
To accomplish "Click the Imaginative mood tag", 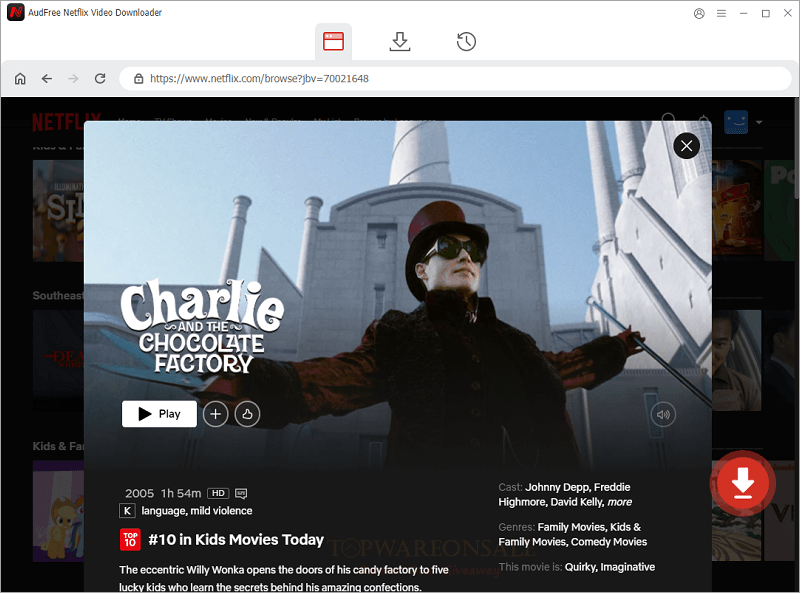I will pyautogui.click(x=628, y=567).
